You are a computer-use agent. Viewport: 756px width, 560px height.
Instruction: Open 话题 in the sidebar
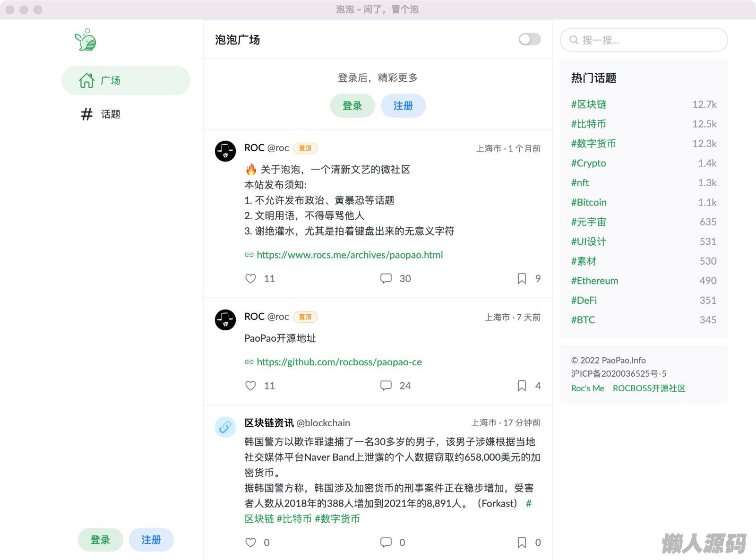(x=110, y=114)
